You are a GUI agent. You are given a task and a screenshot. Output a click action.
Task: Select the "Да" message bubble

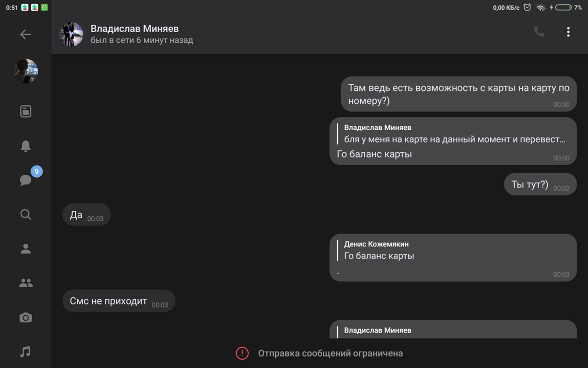click(x=76, y=215)
